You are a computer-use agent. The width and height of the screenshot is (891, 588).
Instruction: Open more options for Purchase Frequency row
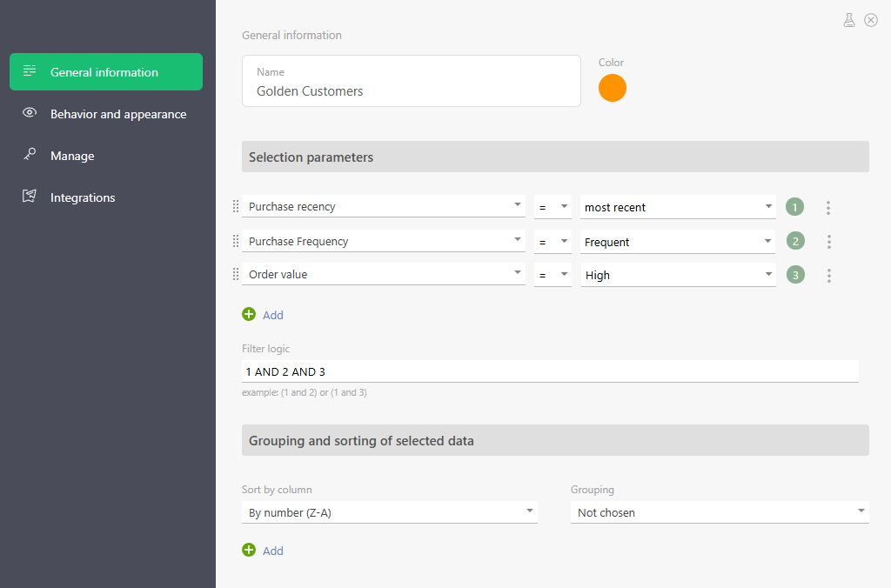[x=829, y=242]
